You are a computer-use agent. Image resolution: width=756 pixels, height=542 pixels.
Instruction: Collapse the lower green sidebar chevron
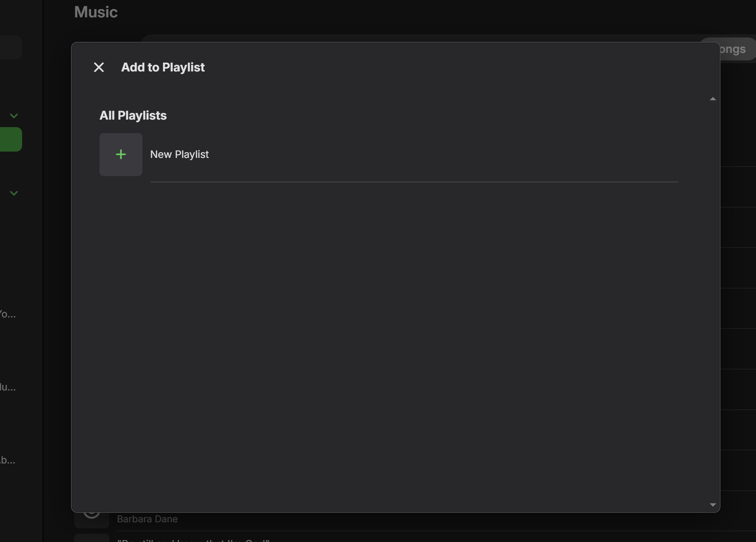14,193
